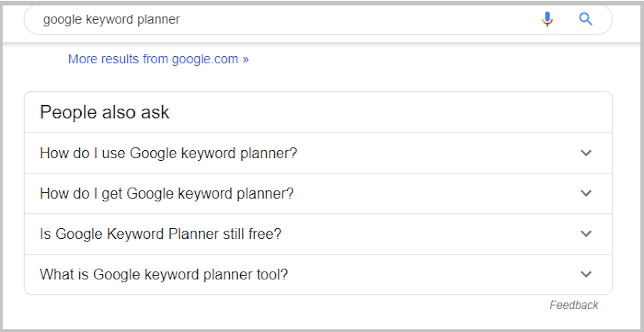Click the text "Is Google Keyword Planner still free?"
Viewport: 644px width, 332px height.
160,234
